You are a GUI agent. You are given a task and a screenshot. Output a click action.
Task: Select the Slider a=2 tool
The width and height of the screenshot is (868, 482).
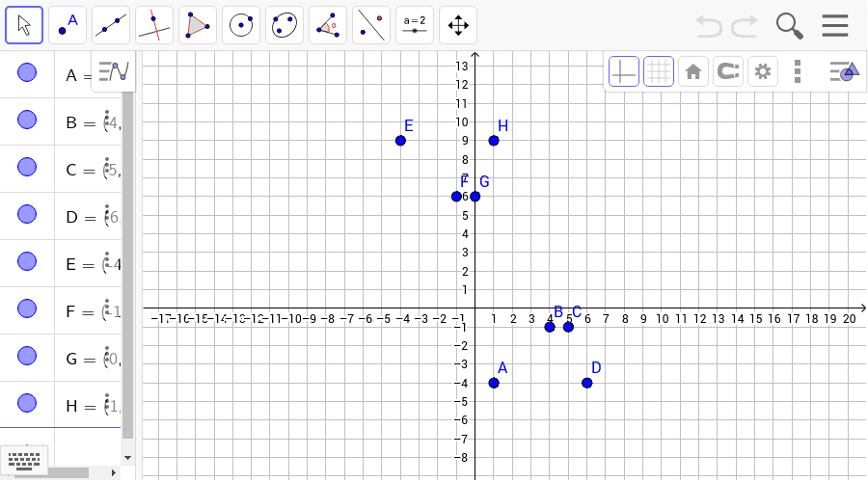pyautogui.click(x=415, y=25)
